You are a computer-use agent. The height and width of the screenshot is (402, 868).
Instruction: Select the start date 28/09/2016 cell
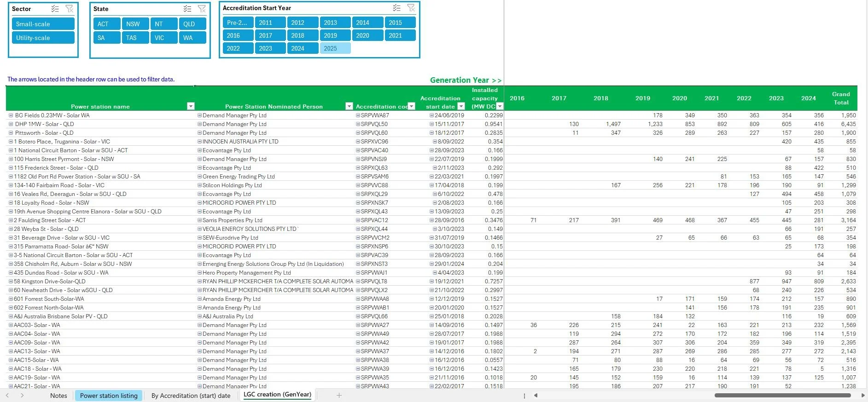point(449,220)
